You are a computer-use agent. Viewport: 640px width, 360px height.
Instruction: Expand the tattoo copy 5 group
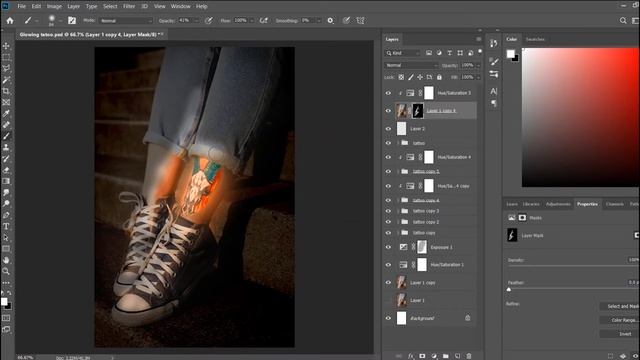click(398, 171)
